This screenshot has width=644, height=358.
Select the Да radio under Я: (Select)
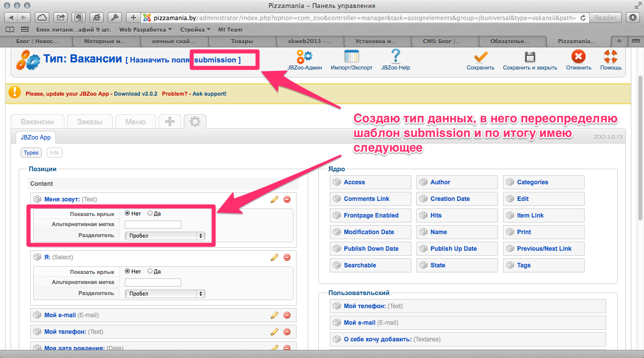click(150, 271)
